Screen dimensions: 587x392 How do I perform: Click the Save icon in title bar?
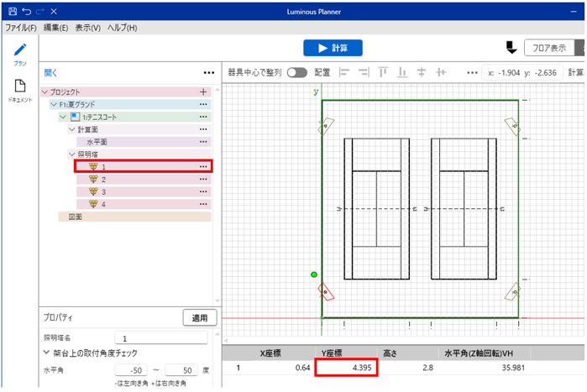click(12, 12)
